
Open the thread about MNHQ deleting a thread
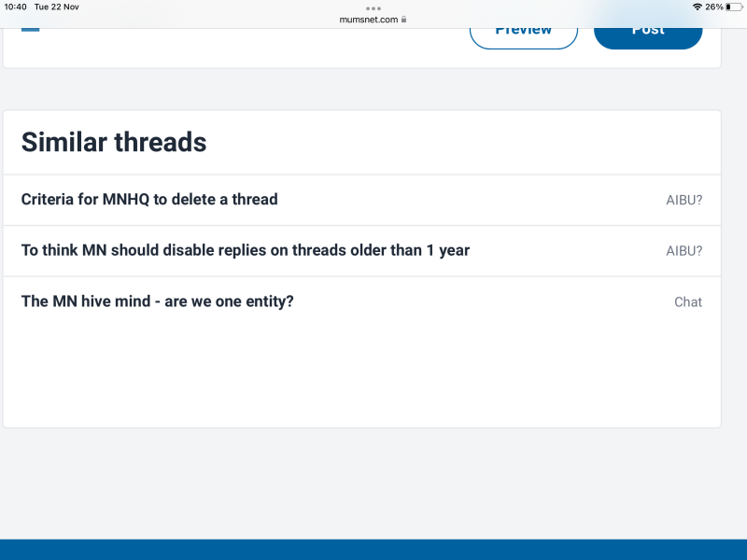click(150, 199)
